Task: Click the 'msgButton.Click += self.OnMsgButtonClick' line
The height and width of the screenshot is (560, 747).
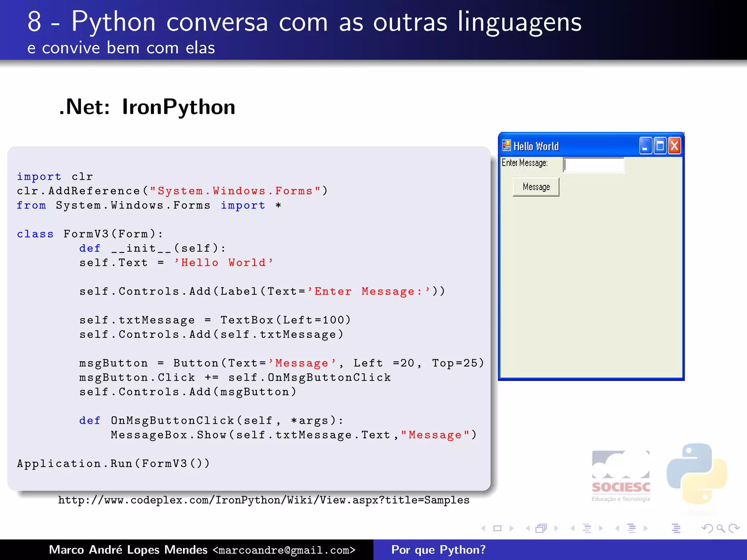Action: 235,378
